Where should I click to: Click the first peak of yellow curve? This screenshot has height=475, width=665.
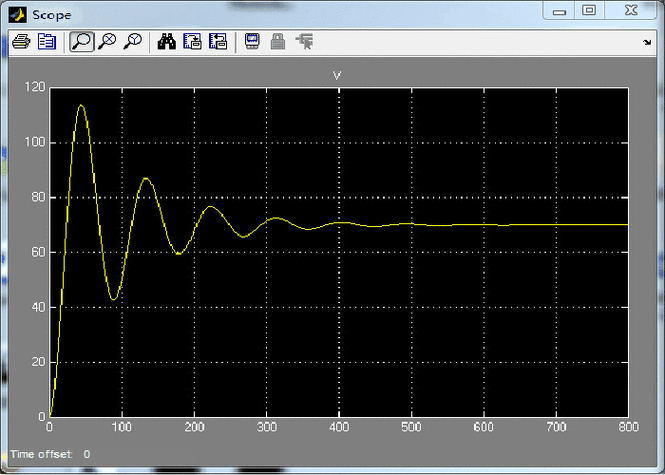point(81,105)
